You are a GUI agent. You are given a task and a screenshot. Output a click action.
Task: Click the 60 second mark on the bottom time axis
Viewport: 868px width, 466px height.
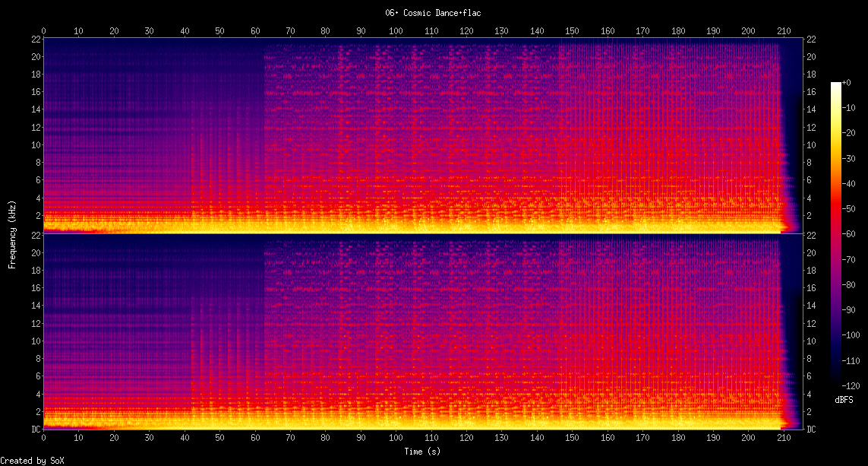click(x=255, y=439)
